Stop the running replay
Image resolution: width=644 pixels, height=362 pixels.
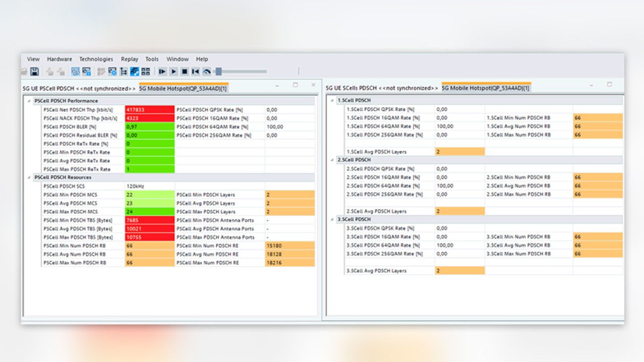(184, 71)
